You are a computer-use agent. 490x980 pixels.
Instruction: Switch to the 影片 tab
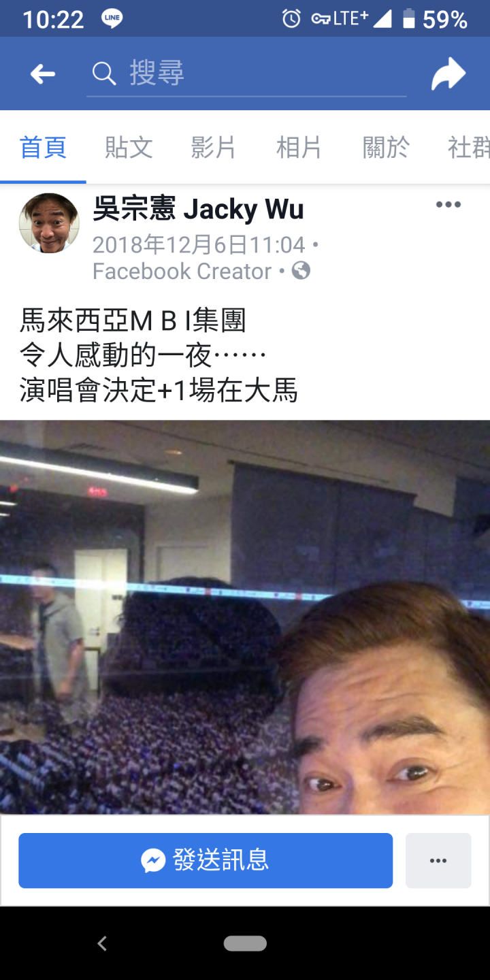[x=213, y=147]
